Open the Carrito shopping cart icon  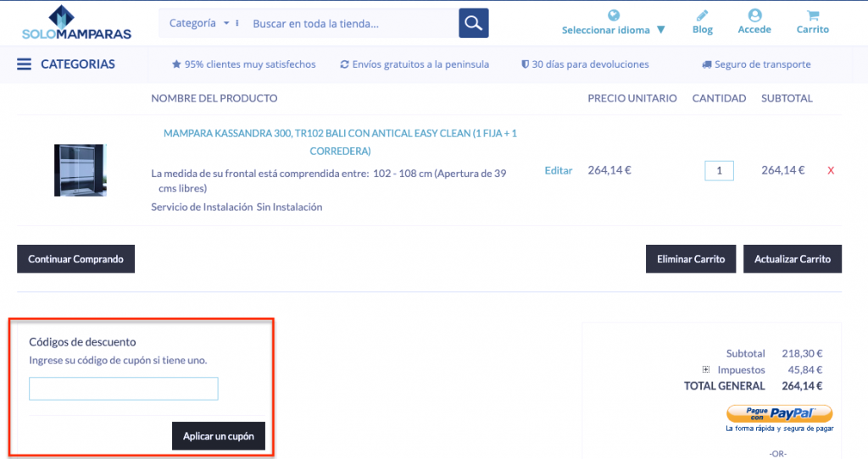pyautogui.click(x=813, y=15)
